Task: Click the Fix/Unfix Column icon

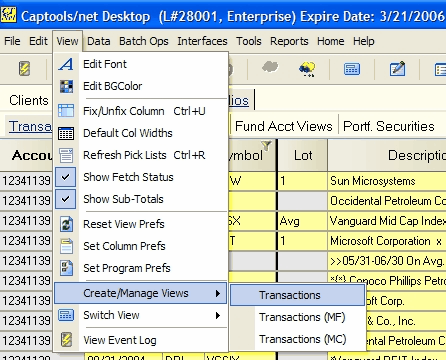Action: 66,111
